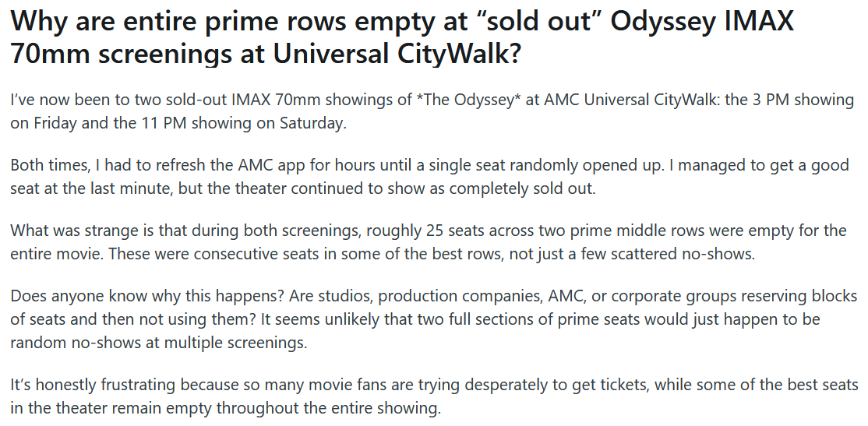Screen dimensions: 868x426
Task: Click "corporate groups reserving blocks" text
Action: click(x=725, y=296)
